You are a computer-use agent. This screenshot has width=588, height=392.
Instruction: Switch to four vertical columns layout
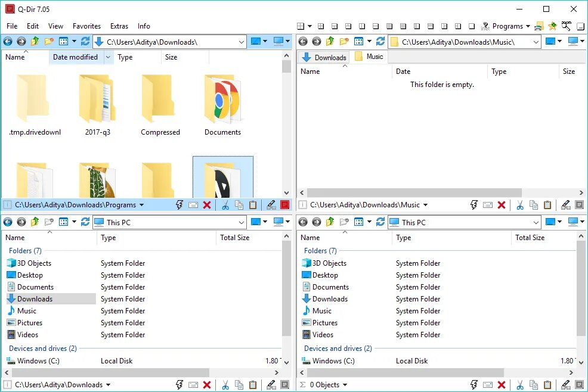click(x=389, y=26)
